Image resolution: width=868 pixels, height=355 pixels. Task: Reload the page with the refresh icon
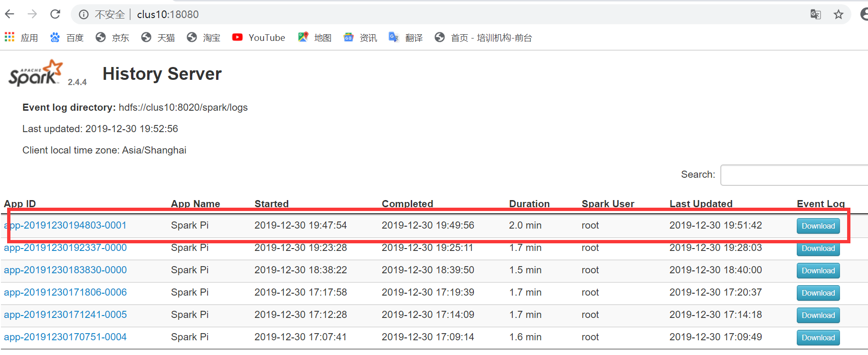(55, 14)
